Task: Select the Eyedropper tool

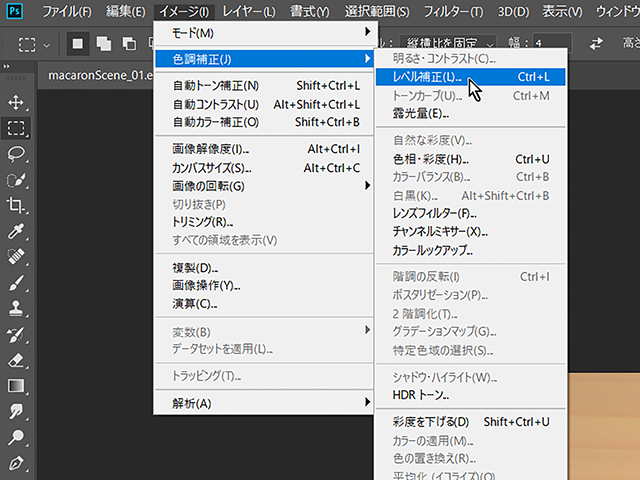Action: [x=16, y=231]
